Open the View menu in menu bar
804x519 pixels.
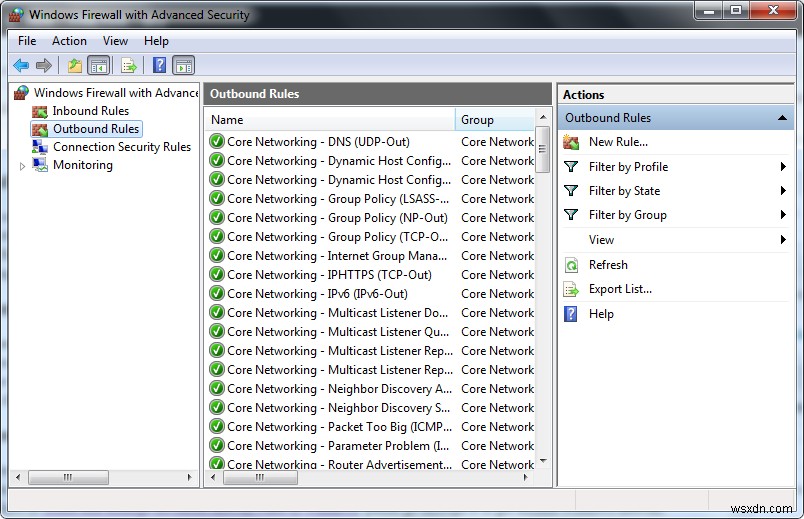click(115, 41)
